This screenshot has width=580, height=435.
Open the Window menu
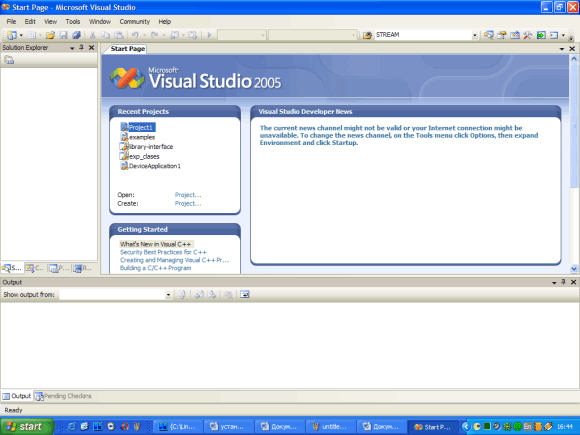click(x=100, y=21)
